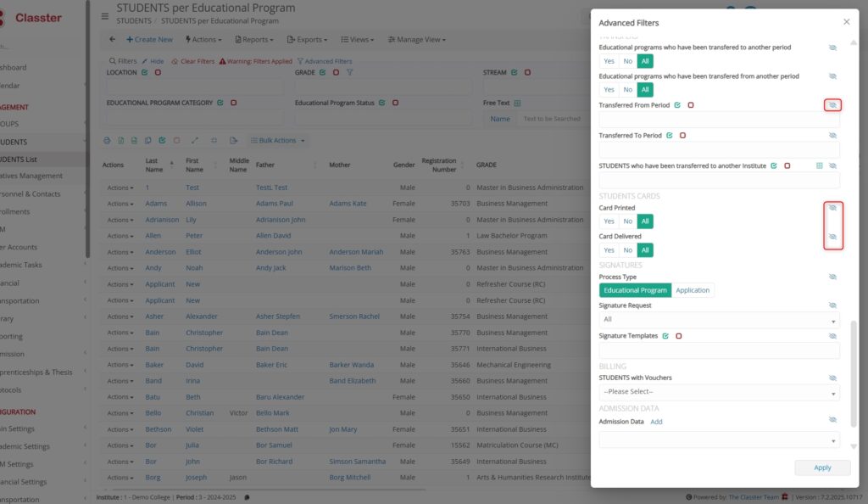Open Actions dropdown for Adams Allison row
This screenshot has width=868, height=504.
120,204
